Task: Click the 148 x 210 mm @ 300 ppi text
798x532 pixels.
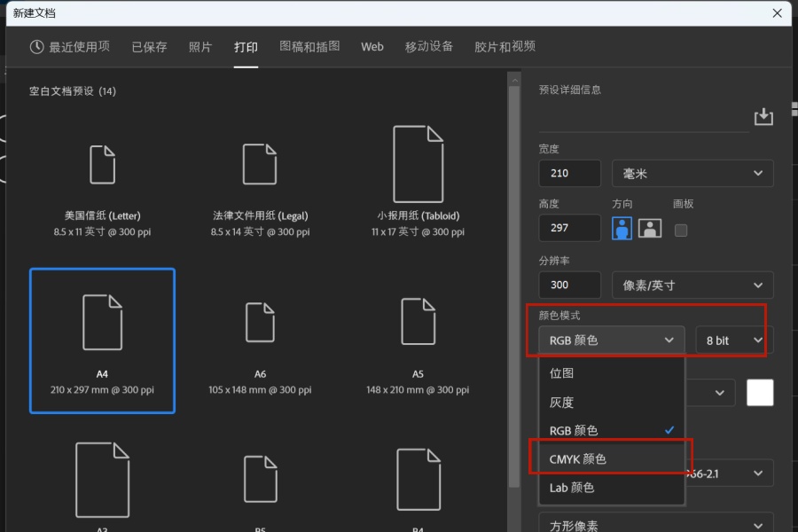Action: [418, 390]
